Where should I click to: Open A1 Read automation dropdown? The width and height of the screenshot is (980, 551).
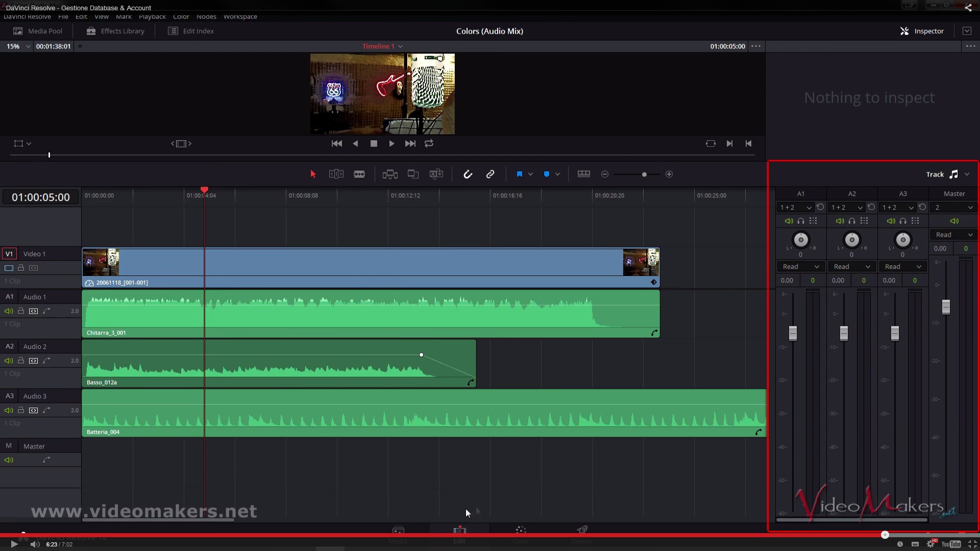coord(800,267)
